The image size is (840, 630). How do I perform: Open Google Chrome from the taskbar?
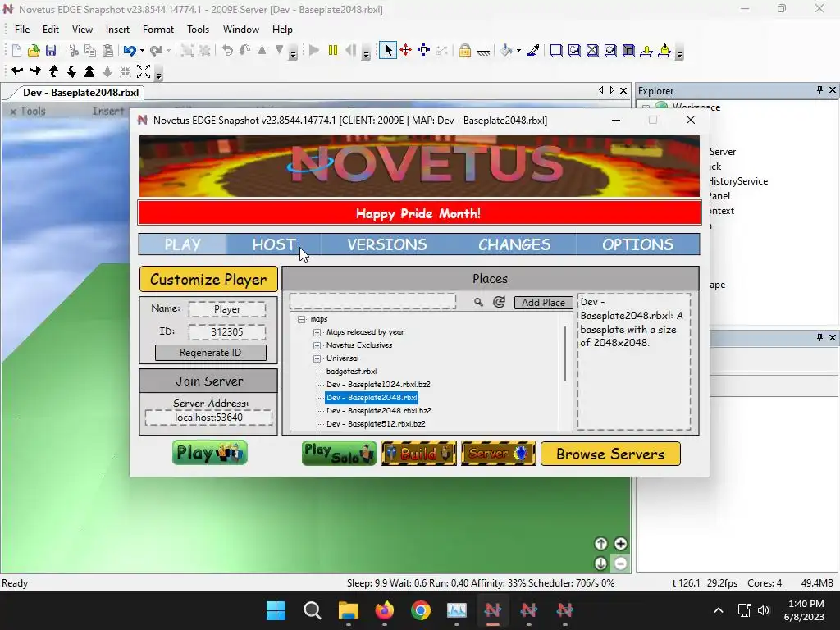[421, 610]
